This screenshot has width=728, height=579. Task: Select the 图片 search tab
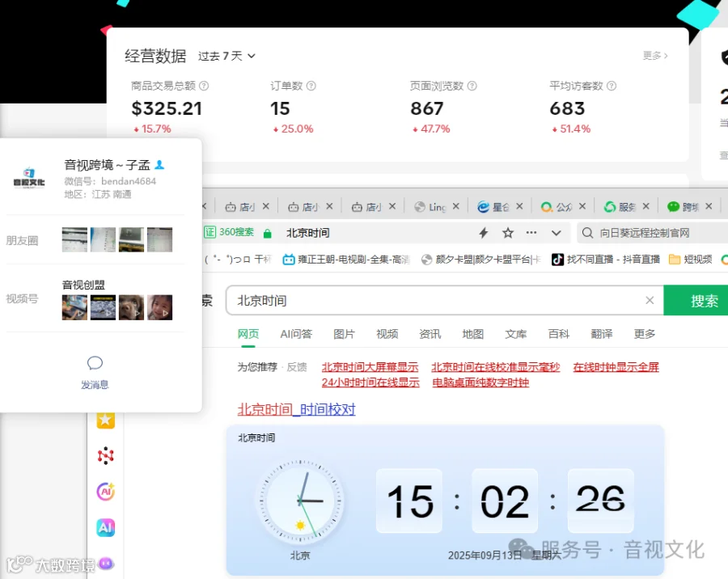(344, 334)
